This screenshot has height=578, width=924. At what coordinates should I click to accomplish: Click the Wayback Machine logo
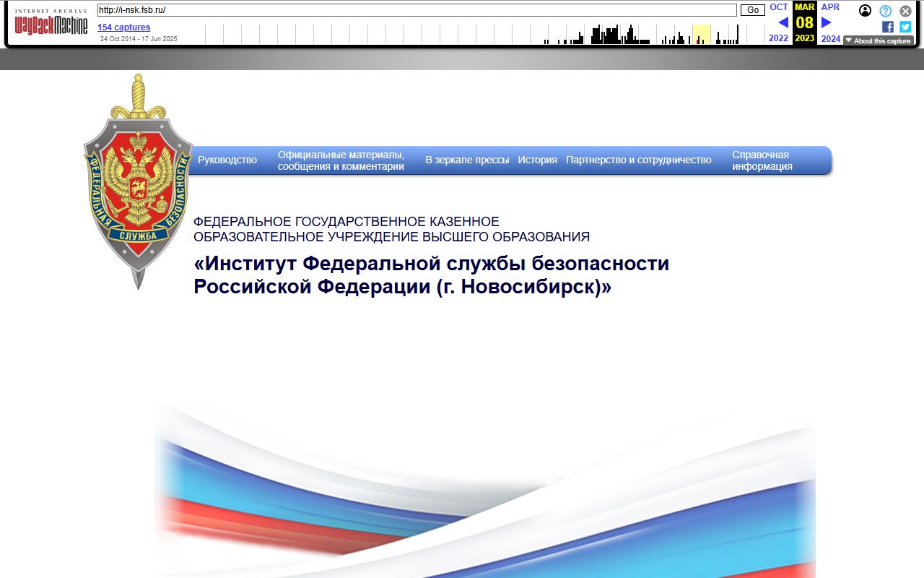(x=51, y=23)
